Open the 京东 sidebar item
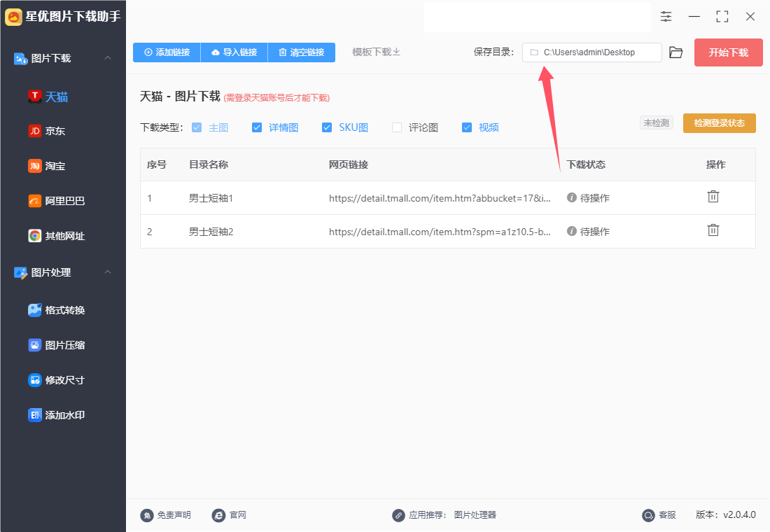Image resolution: width=770 pixels, height=532 pixels. click(x=63, y=131)
